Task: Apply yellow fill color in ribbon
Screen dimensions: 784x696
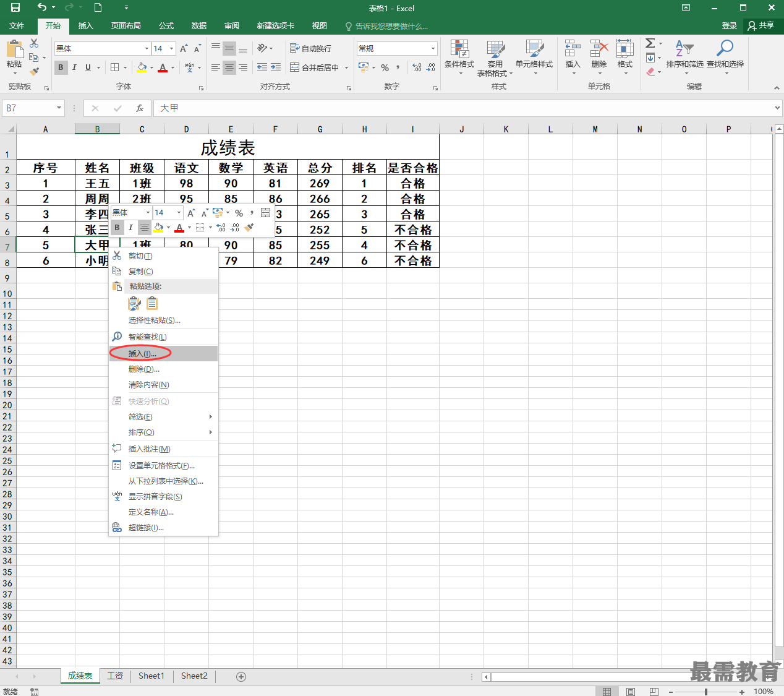Action: [142, 67]
